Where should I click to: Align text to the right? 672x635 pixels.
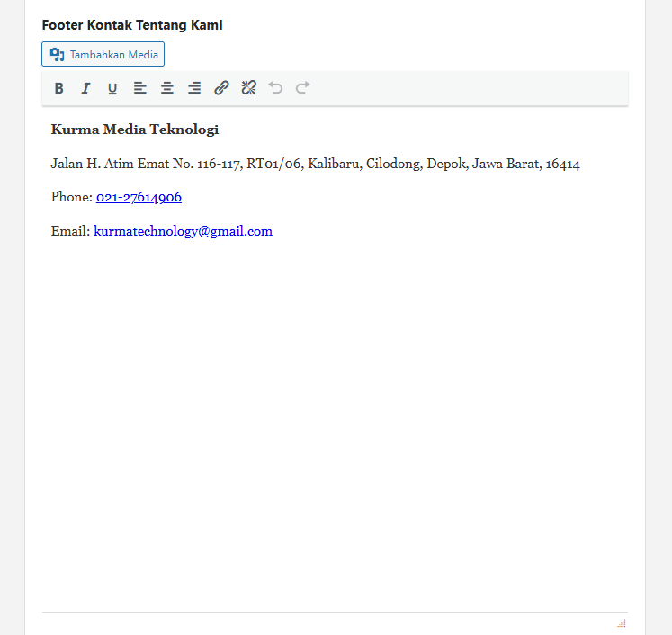coord(194,88)
